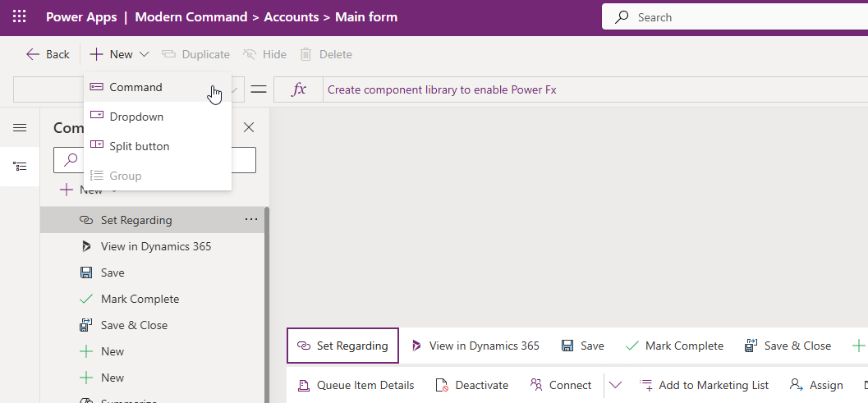Viewport: 868px width, 403px height.
Task: Click Dynamics 365 icon in command list
Action: (85, 246)
